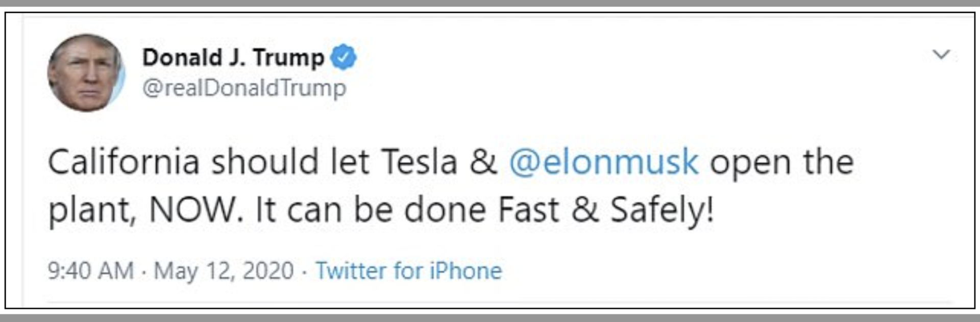The height and width of the screenshot is (322, 980).
Task: Open the Donald J. Trump display name
Action: 233,57
